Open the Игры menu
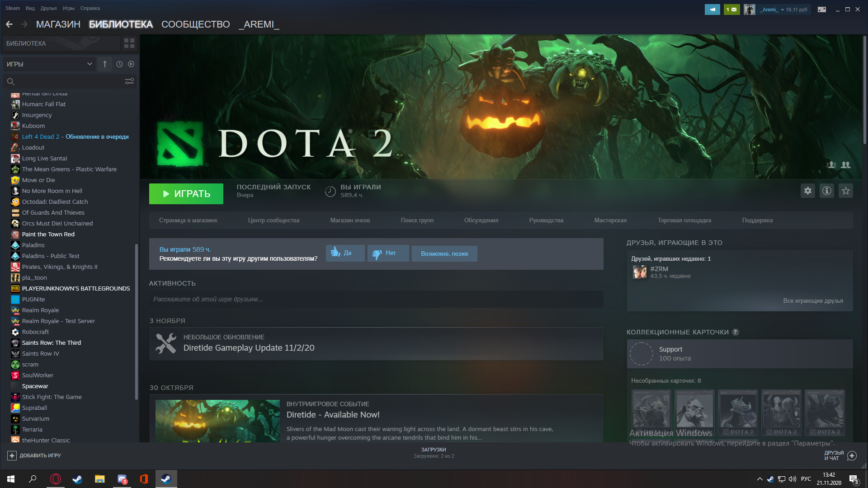The height and width of the screenshot is (488, 868). click(x=69, y=8)
